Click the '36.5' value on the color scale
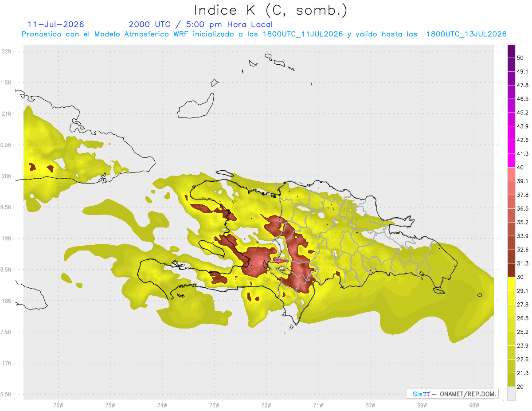Screen dimensions: 532x411 click(523, 208)
